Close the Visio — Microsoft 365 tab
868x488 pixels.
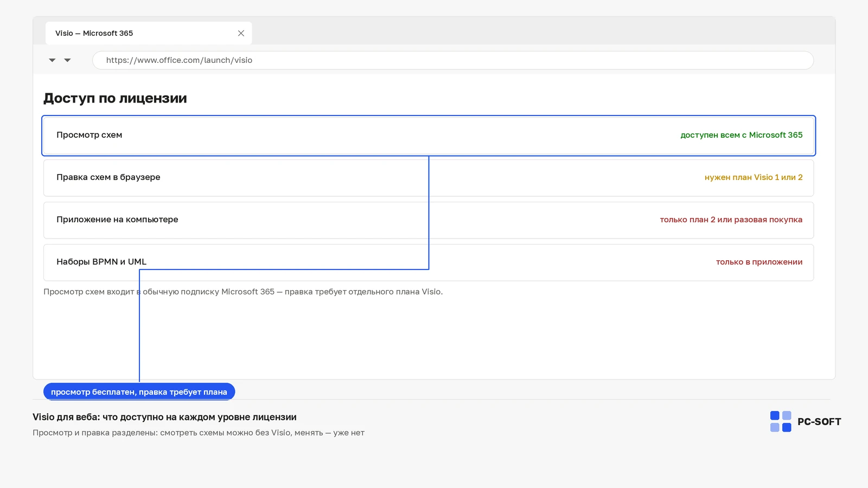point(241,33)
